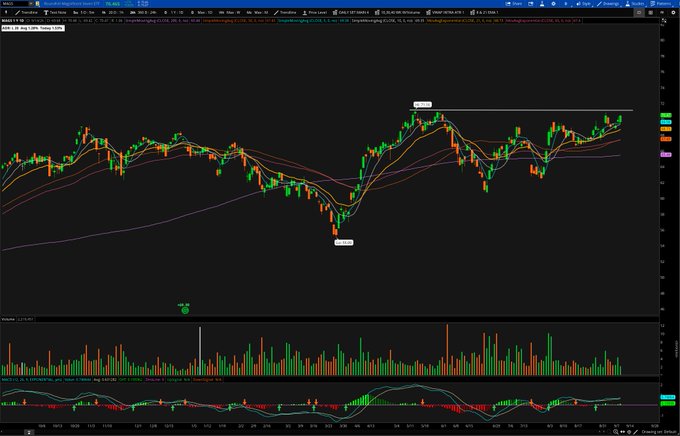Screen dimensions: 680x436
Task: Open the gear settings in drawing toolbar
Action: click(x=673, y=13)
